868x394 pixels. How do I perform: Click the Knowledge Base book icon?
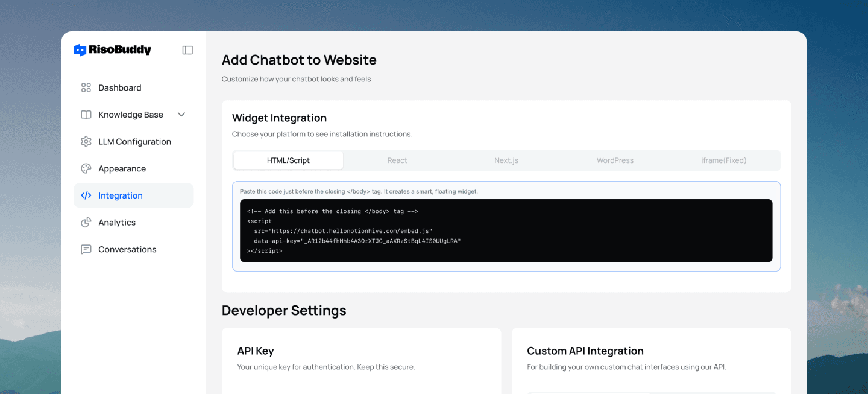click(x=86, y=115)
